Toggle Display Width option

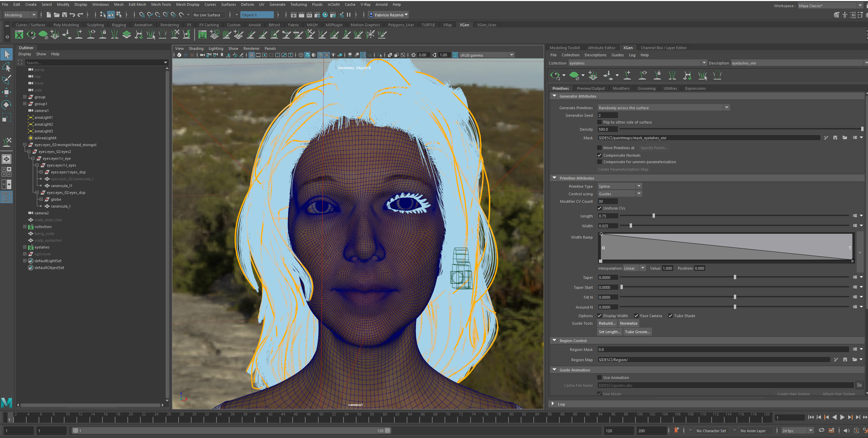tap(599, 316)
